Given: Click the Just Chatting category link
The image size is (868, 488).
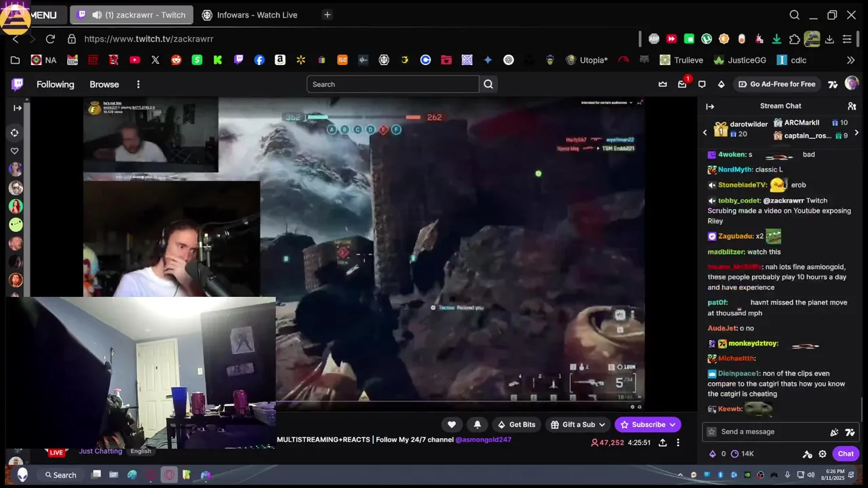Looking at the screenshot, I should (100, 451).
